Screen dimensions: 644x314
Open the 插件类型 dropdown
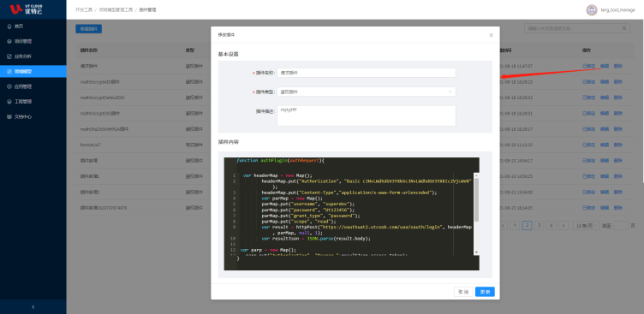(367, 92)
